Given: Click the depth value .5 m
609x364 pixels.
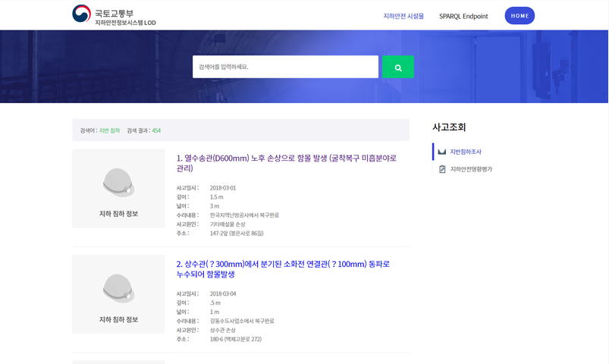Looking at the screenshot, I should (x=215, y=303).
